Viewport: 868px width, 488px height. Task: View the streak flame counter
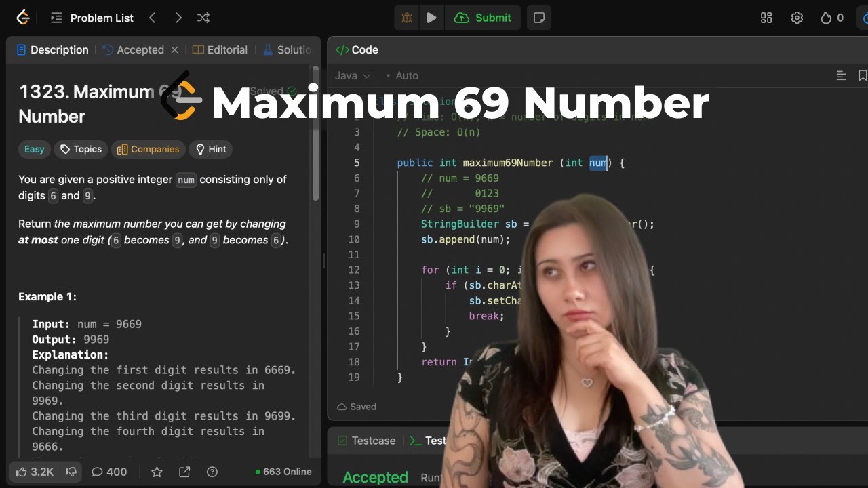click(x=832, y=18)
